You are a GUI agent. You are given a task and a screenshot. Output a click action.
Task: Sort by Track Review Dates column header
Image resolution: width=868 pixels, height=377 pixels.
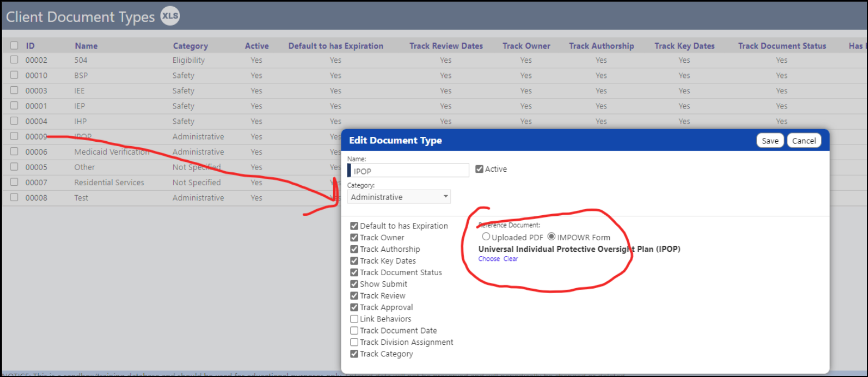tap(446, 46)
